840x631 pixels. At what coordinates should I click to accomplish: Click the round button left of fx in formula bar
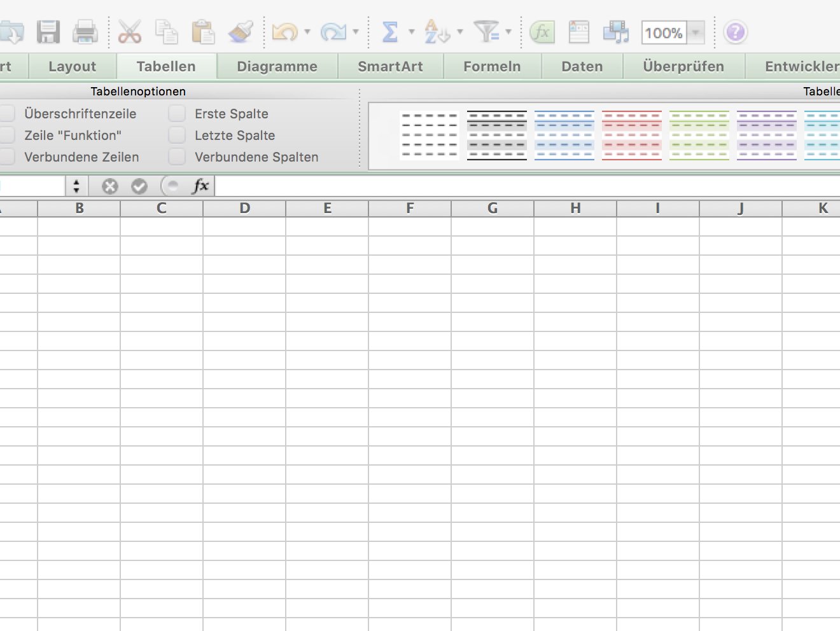pyautogui.click(x=171, y=186)
